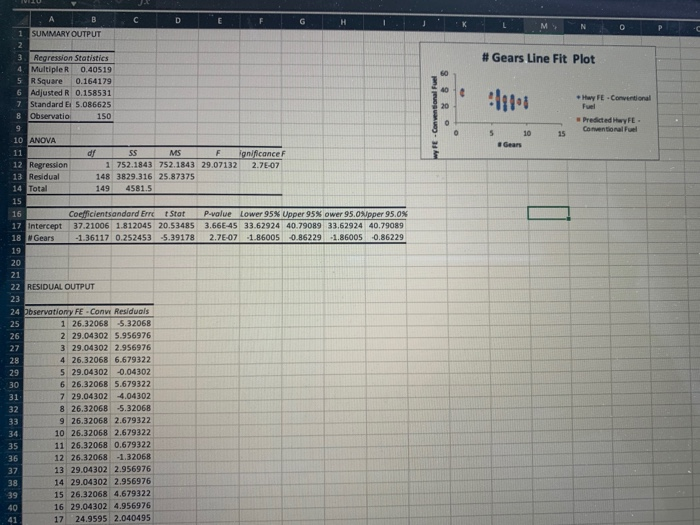Select row 41 header

(x=13, y=520)
